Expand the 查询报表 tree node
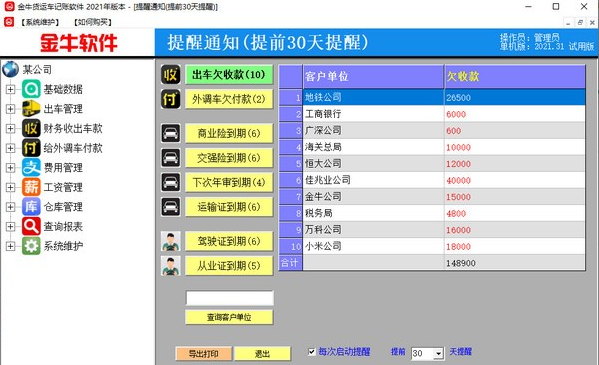 [x=10, y=227]
